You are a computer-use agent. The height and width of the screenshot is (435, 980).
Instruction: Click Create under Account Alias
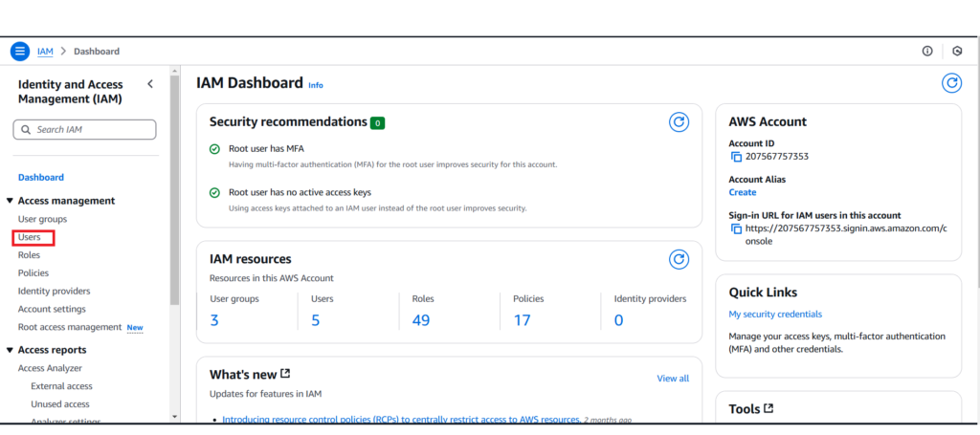tap(742, 192)
